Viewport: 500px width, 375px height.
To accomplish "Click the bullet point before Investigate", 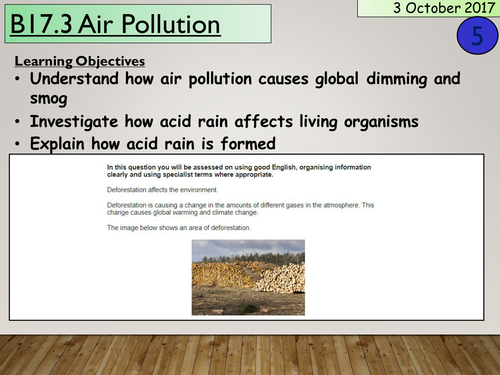I will point(17,122).
